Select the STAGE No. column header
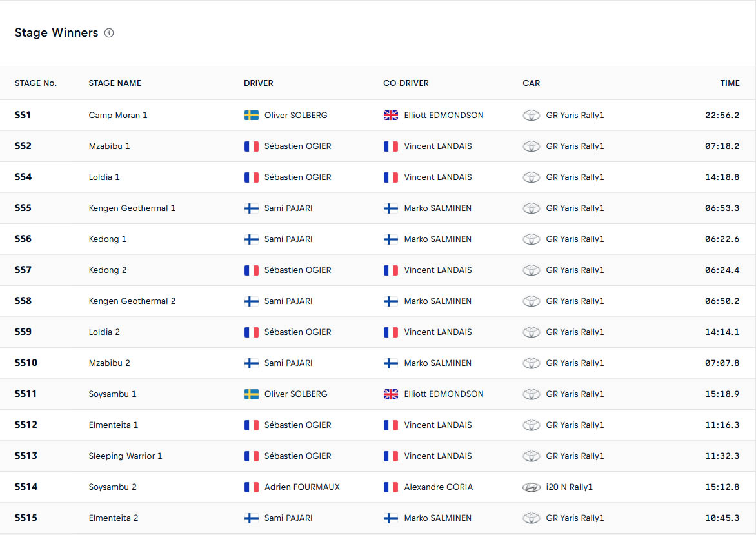This screenshot has height=535, width=756. pos(35,83)
